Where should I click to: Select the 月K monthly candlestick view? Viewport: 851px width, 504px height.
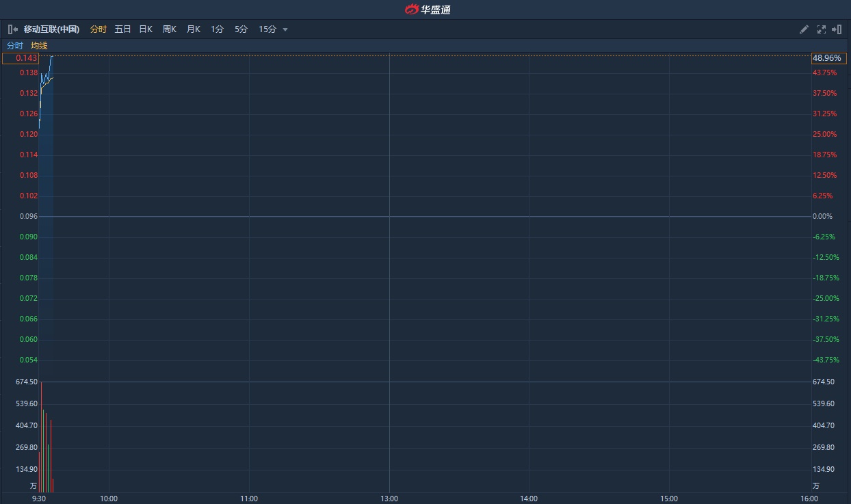(193, 29)
